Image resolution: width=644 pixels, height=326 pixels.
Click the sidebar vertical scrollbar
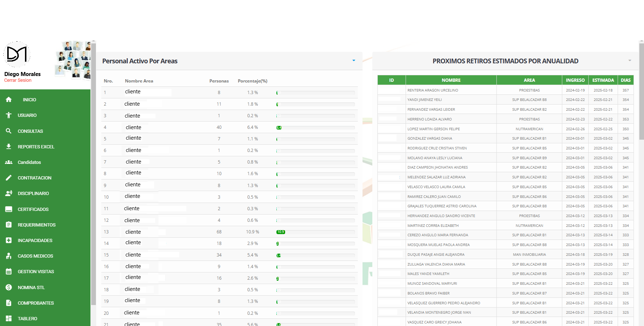click(x=93, y=174)
